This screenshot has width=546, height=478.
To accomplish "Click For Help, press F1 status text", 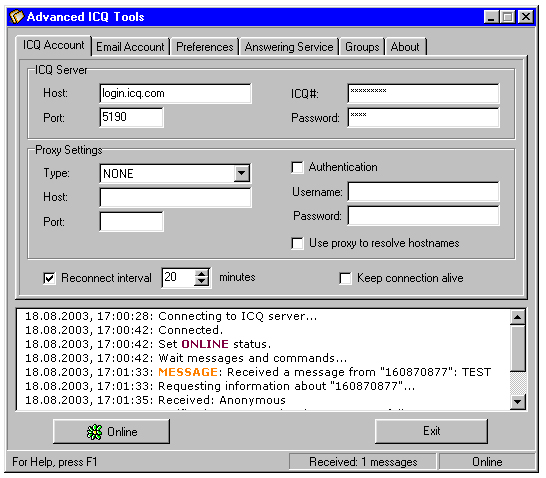I will pyautogui.click(x=55, y=462).
